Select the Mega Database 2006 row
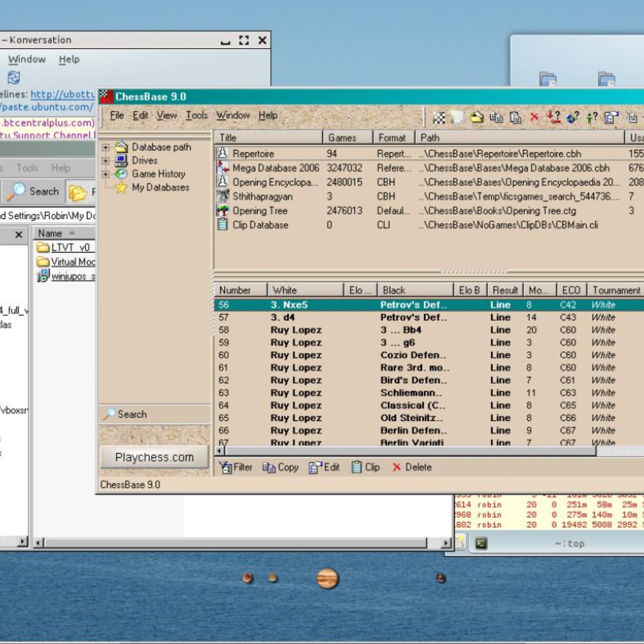 pos(429,168)
